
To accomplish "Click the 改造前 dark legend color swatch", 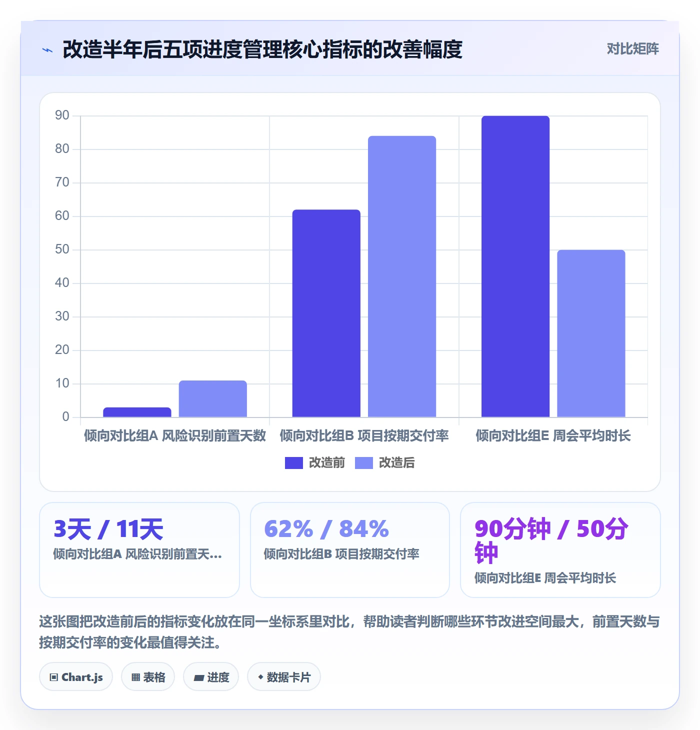I will tap(294, 463).
